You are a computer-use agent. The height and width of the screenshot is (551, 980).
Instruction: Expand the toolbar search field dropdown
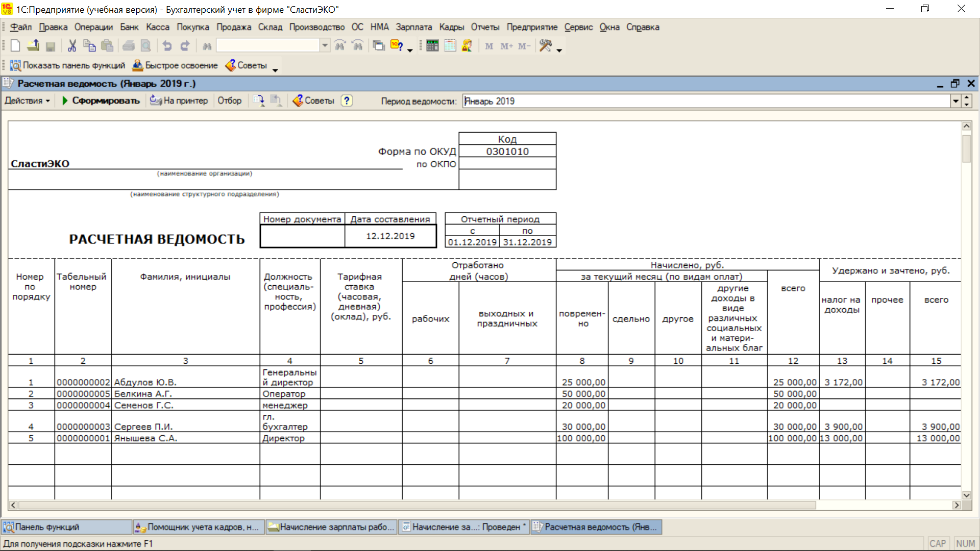(x=325, y=46)
